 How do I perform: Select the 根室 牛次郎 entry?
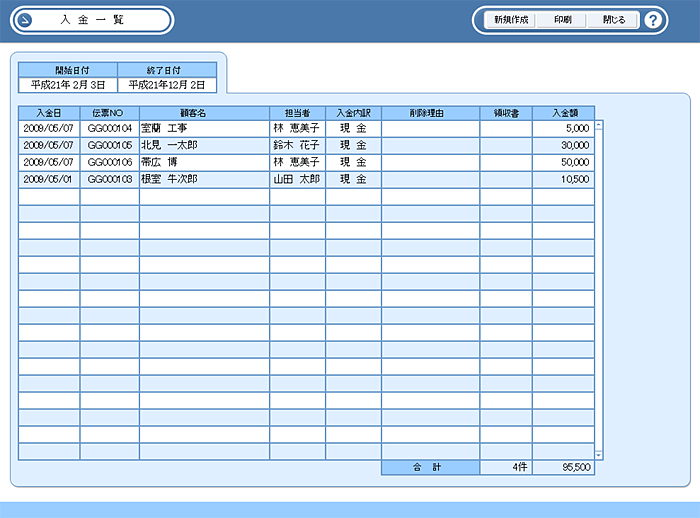[x=204, y=179]
